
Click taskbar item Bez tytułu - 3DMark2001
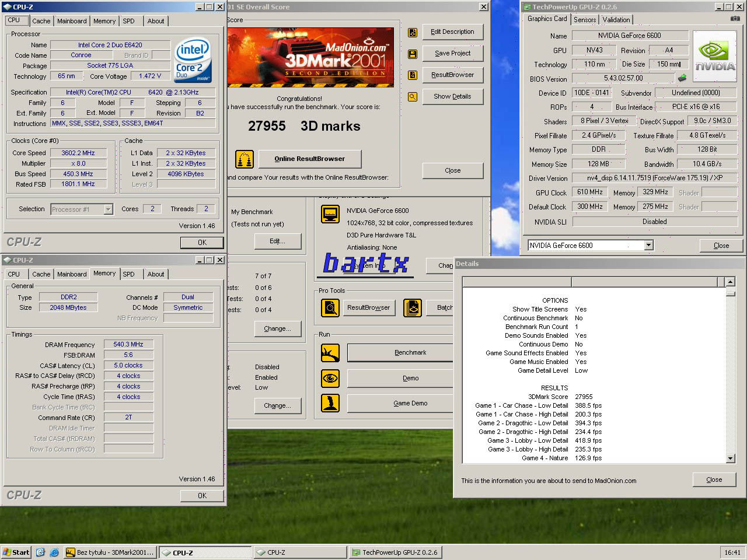[x=110, y=552]
